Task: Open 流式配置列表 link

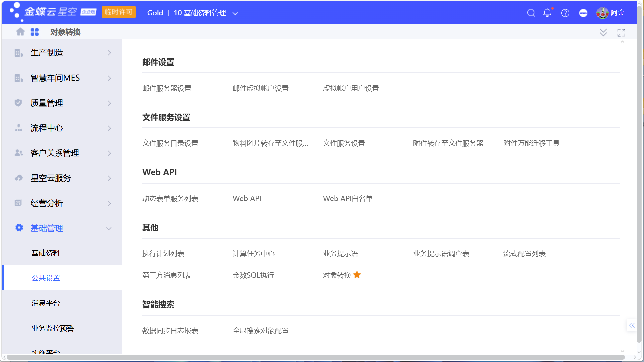Action: click(x=525, y=254)
